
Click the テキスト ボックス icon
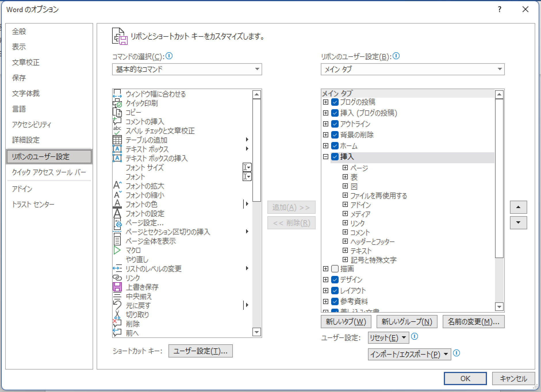(117, 149)
